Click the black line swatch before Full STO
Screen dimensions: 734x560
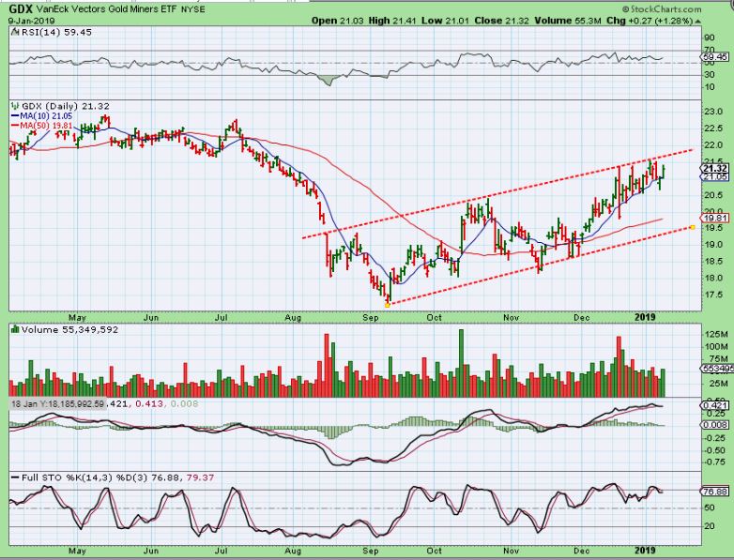tap(15, 477)
